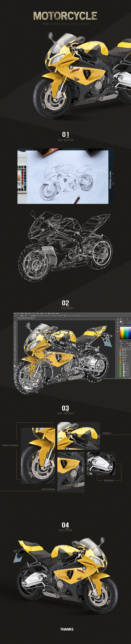Switch to the 色板 panel tab

[124, 319]
